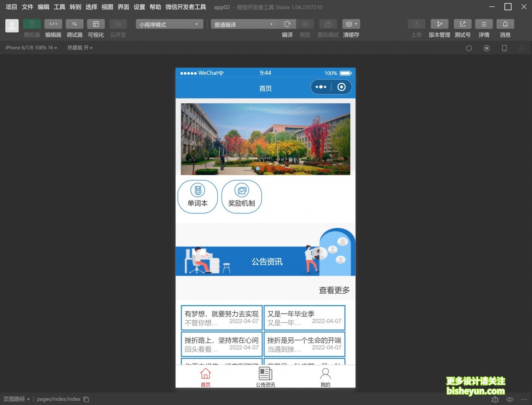Click the detach simulator window icon

(522, 48)
